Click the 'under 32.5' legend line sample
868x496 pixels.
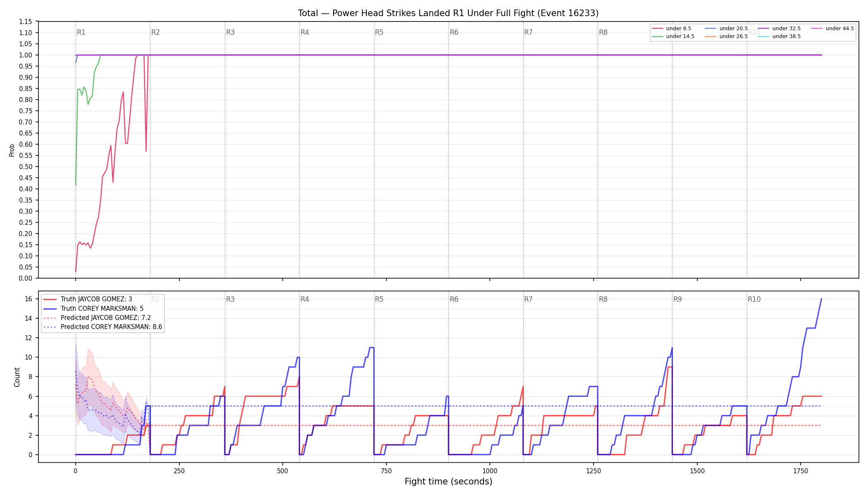(x=763, y=29)
